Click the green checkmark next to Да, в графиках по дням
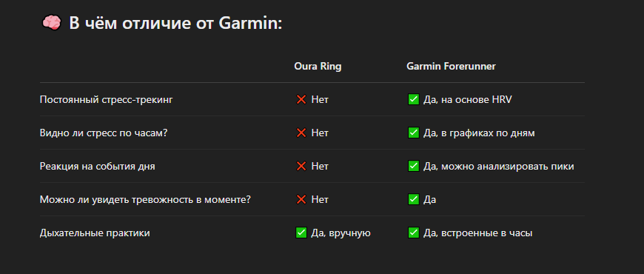Screen dimensions: 644x274 tap(413, 133)
